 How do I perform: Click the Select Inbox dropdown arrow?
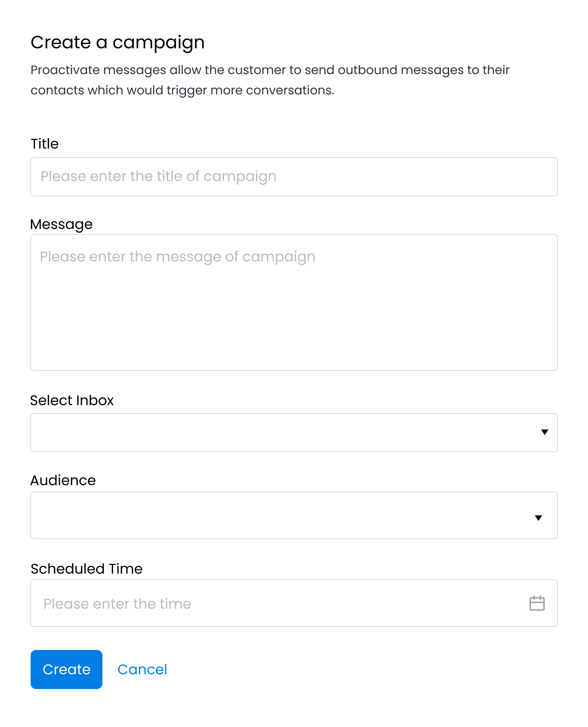pyautogui.click(x=544, y=432)
